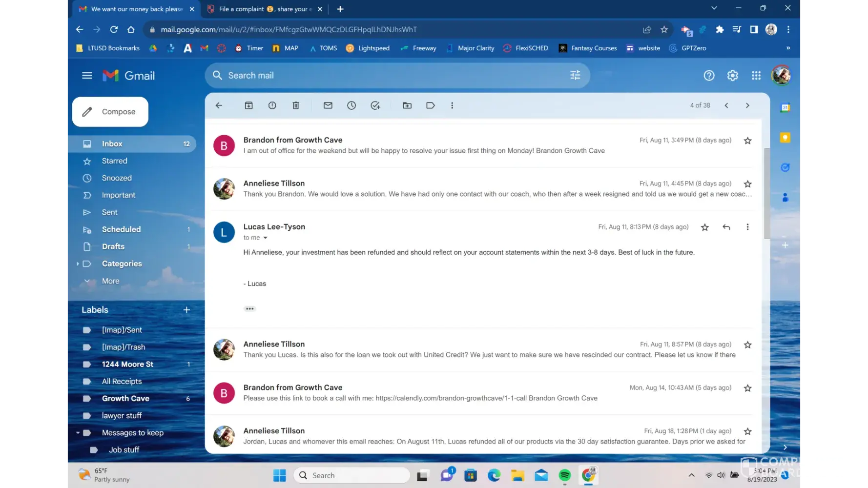The height and width of the screenshot is (488, 868).
Task: Show trimmed content with the ellipsis button
Action: point(249,309)
